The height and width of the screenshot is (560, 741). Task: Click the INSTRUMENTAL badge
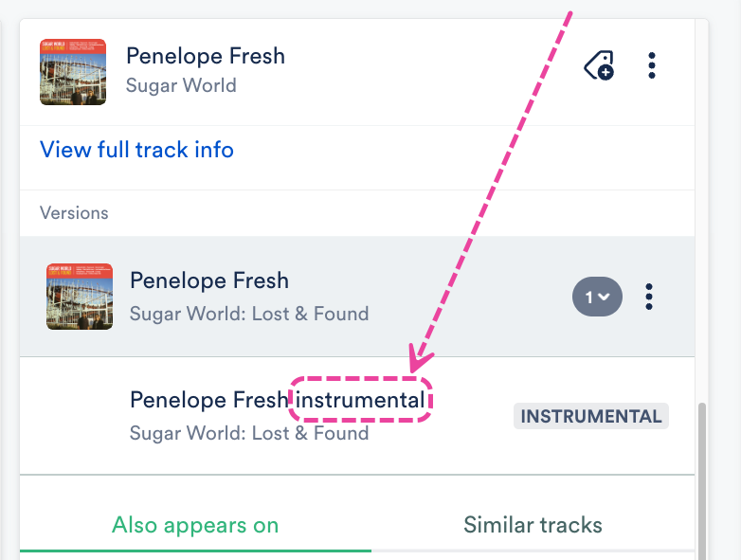591,416
